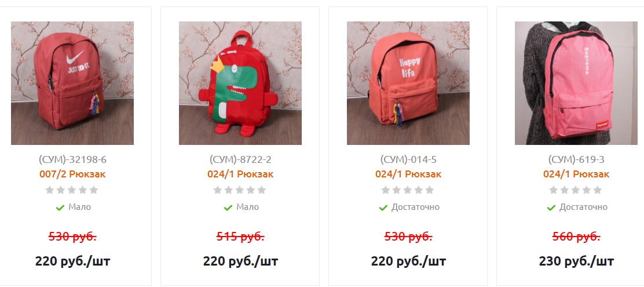
Task: Open the 024/1 Рюкзак link under (СУМ)-014-5
Action: click(x=408, y=175)
